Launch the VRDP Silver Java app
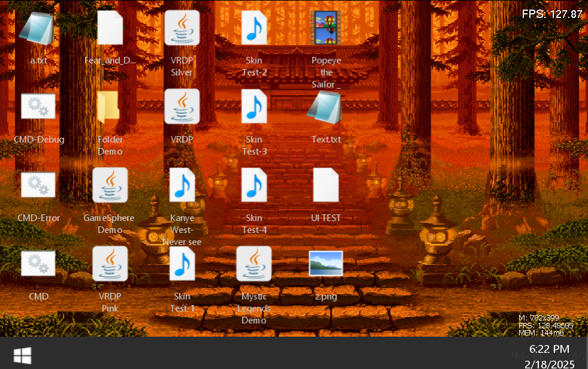 [182, 28]
